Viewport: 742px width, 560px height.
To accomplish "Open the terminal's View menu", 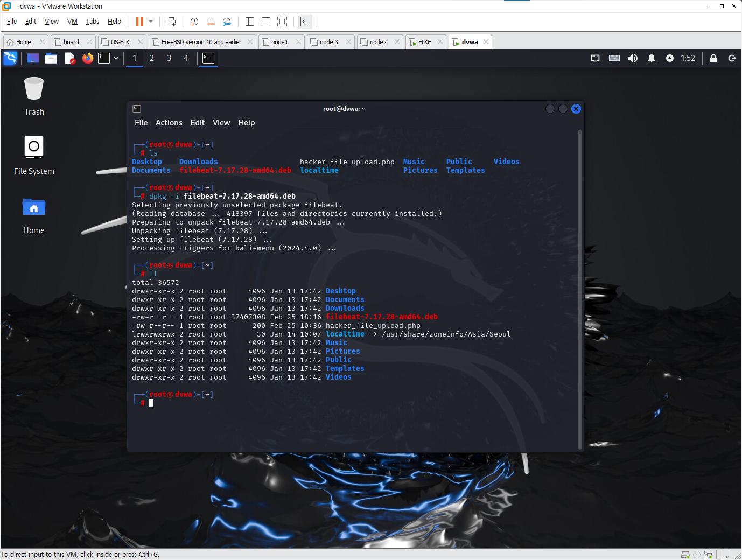I will [x=221, y=123].
